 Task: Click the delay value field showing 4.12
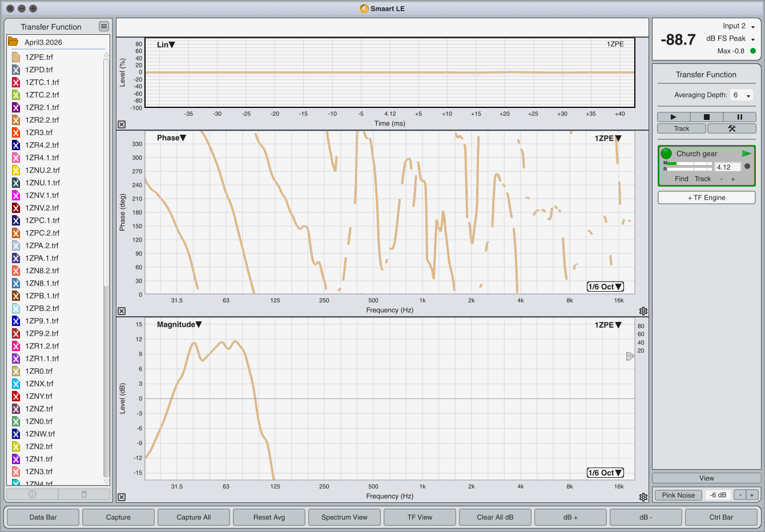click(x=728, y=167)
